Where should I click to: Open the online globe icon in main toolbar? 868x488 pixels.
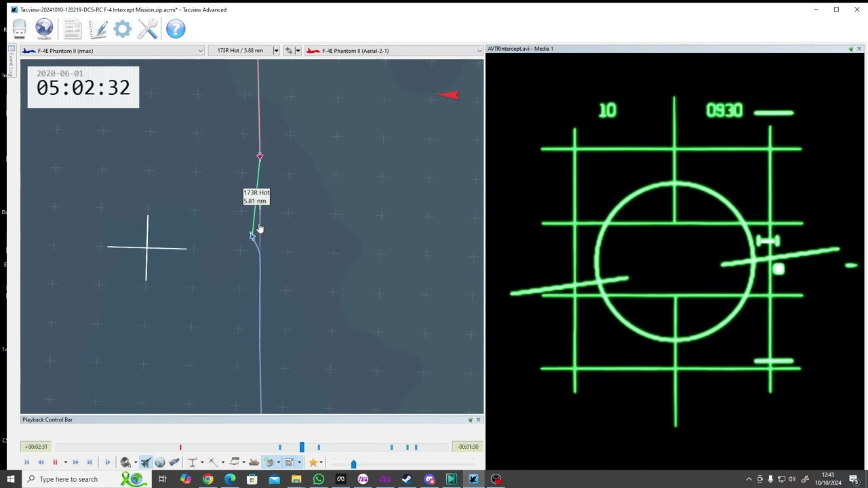tap(44, 28)
